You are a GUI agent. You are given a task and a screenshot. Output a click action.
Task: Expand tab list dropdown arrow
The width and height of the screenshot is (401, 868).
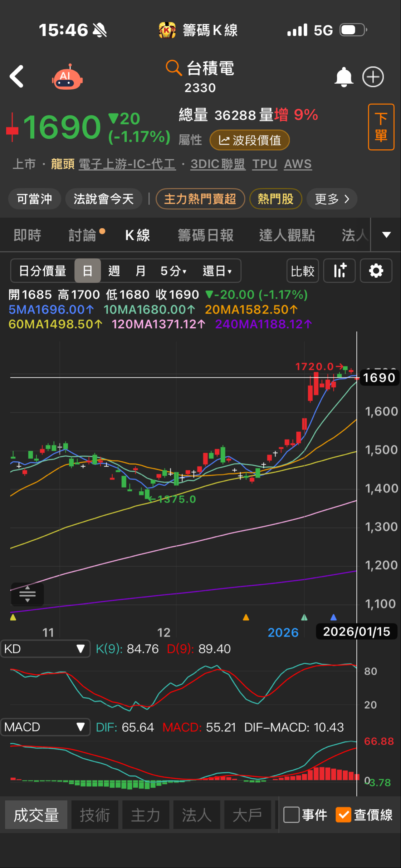pos(386,235)
